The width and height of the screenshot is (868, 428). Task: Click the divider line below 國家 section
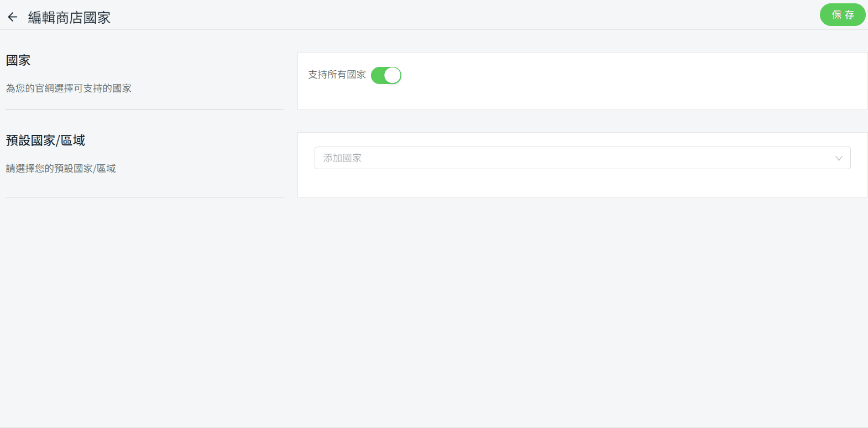coord(144,109)
